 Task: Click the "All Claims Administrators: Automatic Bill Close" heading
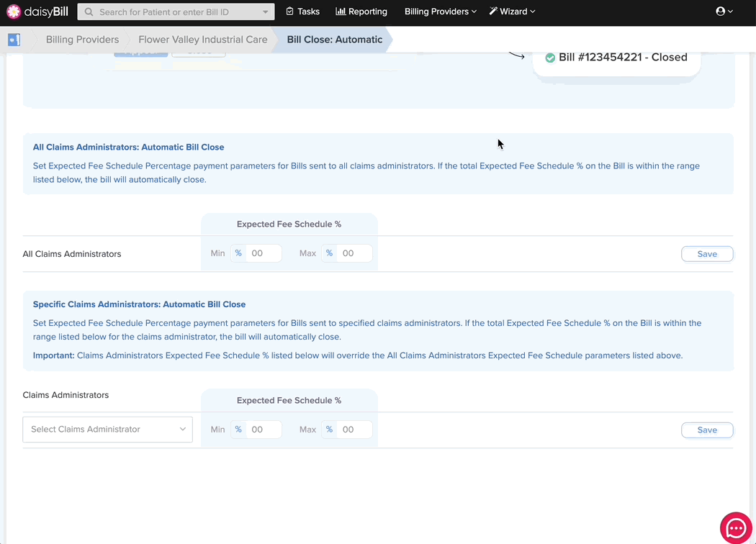128,147
